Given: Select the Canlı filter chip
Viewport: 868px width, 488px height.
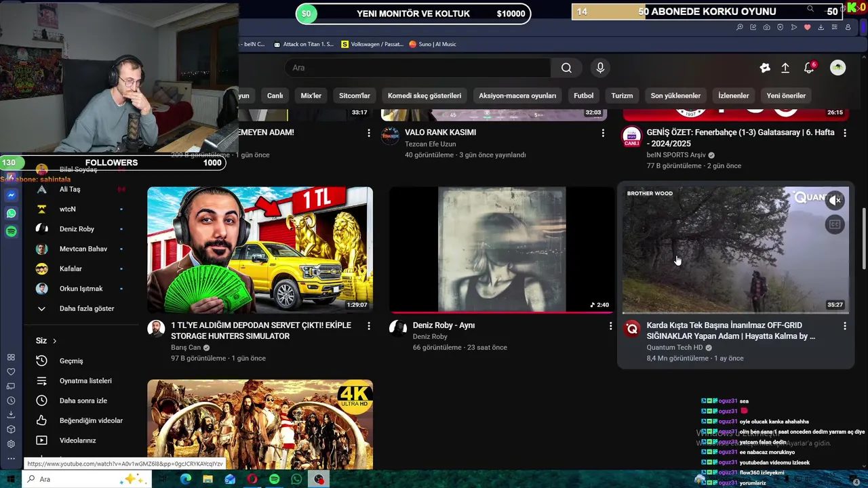Looking at the screenshot, I should 275,96.
